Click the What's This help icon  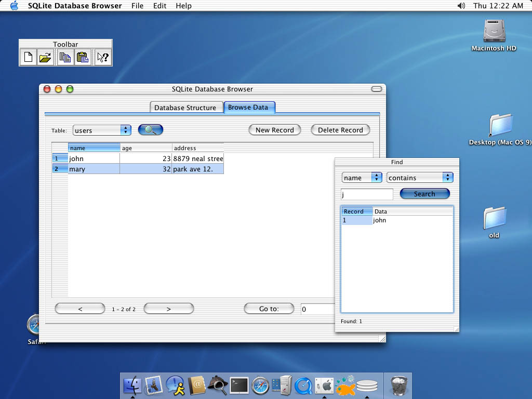pos(102,57)
